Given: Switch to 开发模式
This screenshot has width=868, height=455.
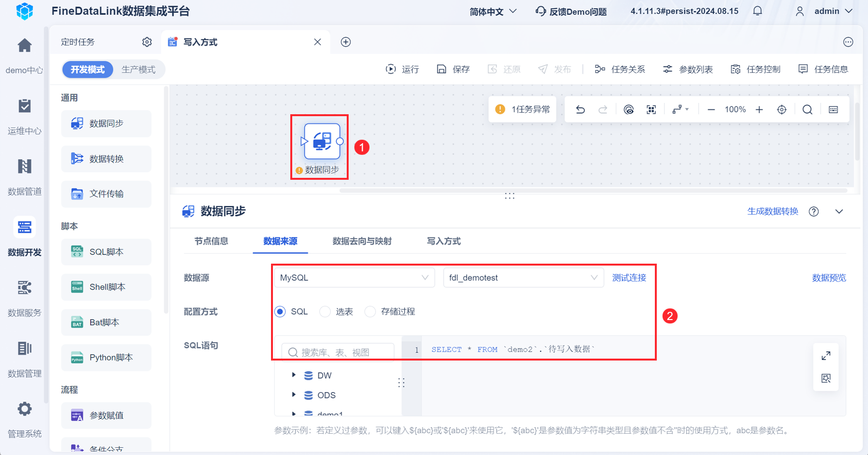Looking at the screenshot, I should point(88,69).
